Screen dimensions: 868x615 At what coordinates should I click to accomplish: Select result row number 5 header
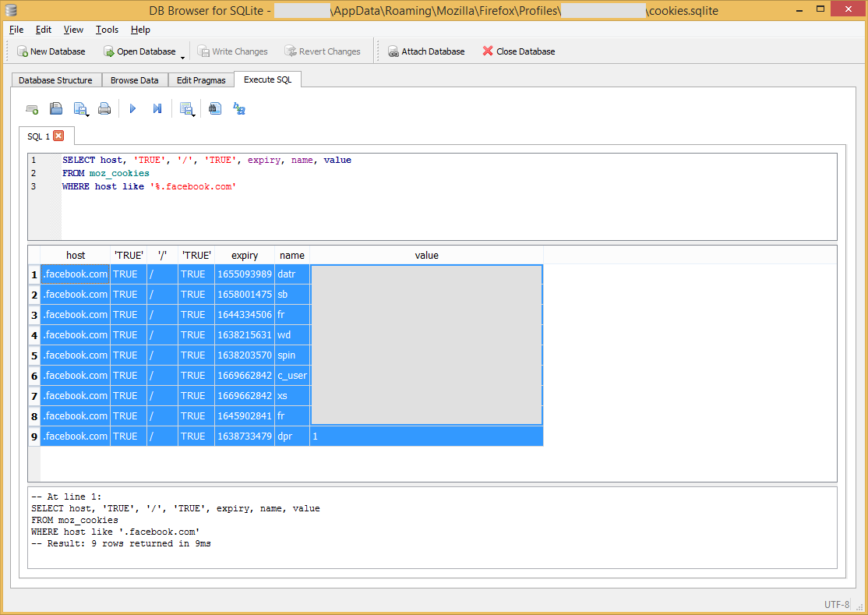pyautogui.click(x=34, y=355)
